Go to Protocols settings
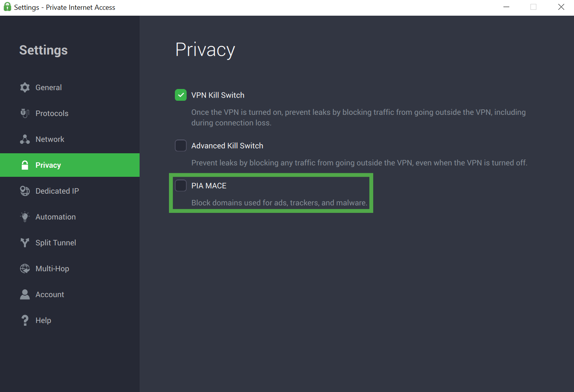 click(70, 113)
